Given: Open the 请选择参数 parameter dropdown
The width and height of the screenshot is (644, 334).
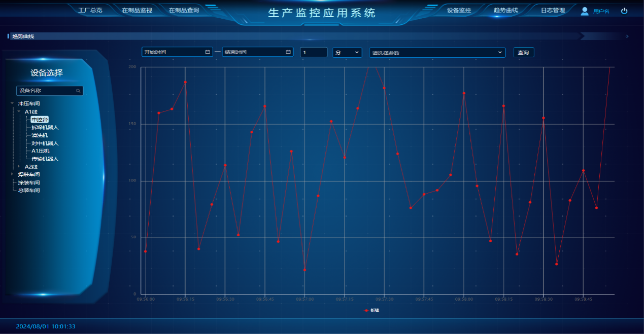Looking at the screenshot, I should point(437,53).
